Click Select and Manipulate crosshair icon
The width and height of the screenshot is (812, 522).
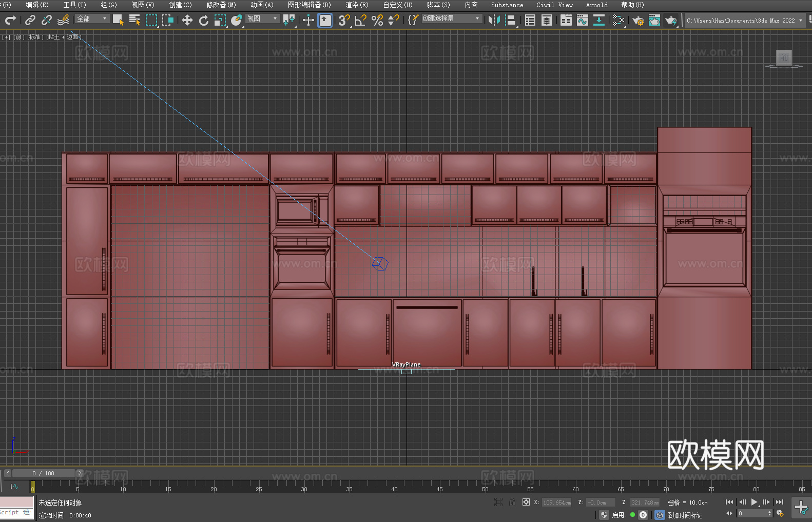point(308,20)
